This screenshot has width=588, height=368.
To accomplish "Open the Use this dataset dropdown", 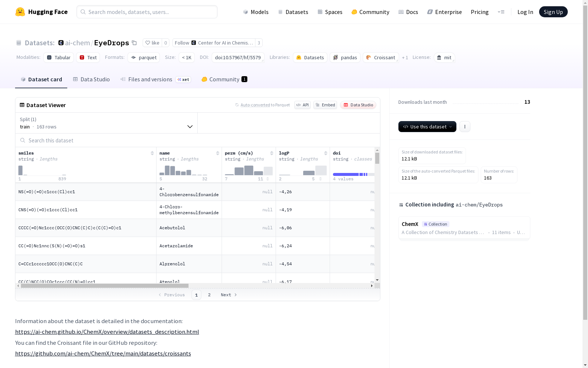I will pyautogui.click(x=427, y=127).
